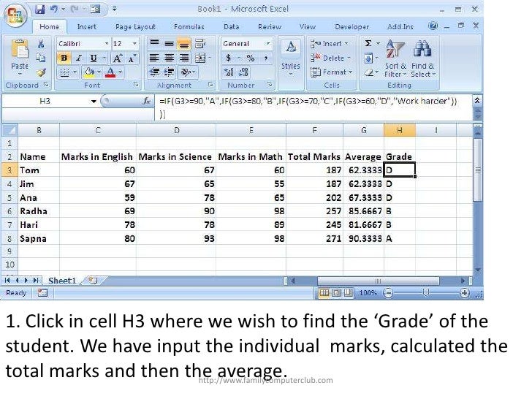Image resolution: width=532 pixels, height=399 pixels.
Task: Click the Insert cells button
Action: (330, 43)
